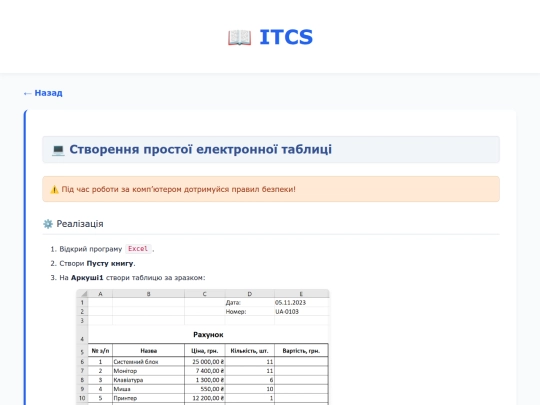Click the № з/п column header

tap(100, 351)
